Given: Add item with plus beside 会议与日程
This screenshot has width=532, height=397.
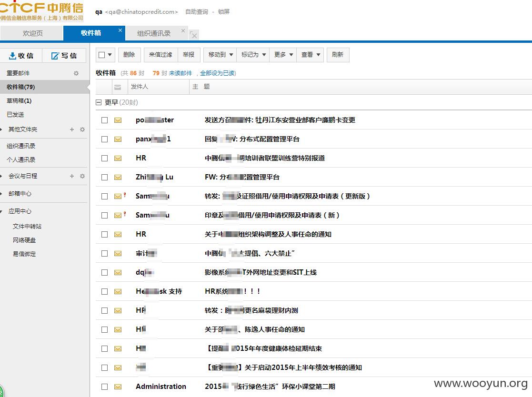Looking at the screenshot, I should 72,176.
